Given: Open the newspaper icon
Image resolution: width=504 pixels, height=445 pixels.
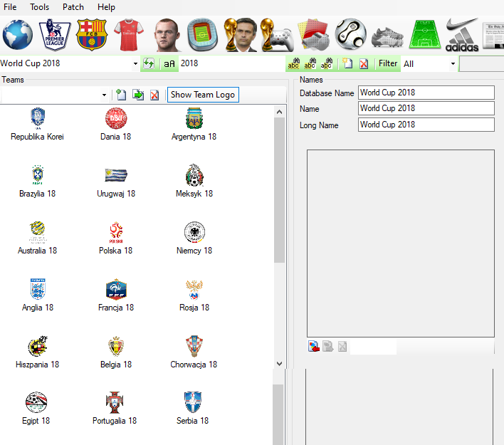Looking at the screenshot, I should [493, 36].
